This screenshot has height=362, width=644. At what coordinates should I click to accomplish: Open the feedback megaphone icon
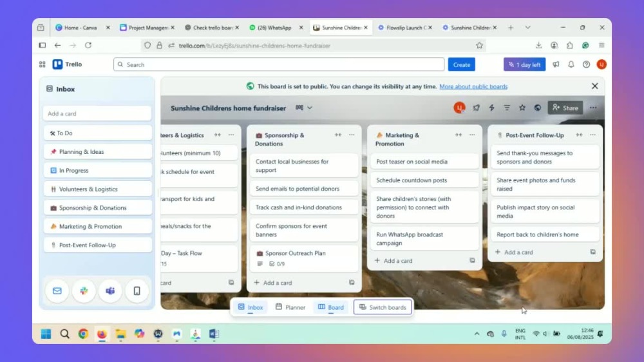point(556,64)
